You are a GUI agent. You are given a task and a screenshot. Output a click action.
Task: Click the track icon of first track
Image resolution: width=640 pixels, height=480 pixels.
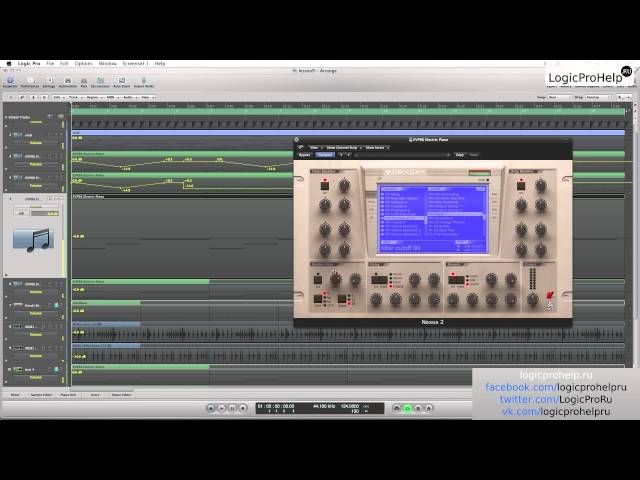point(18,135)
